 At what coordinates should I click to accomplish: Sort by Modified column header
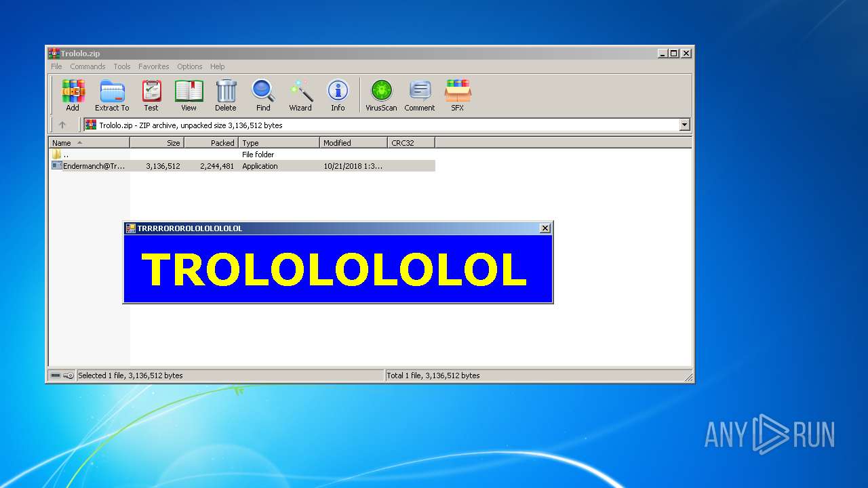(x=353, y=143)
